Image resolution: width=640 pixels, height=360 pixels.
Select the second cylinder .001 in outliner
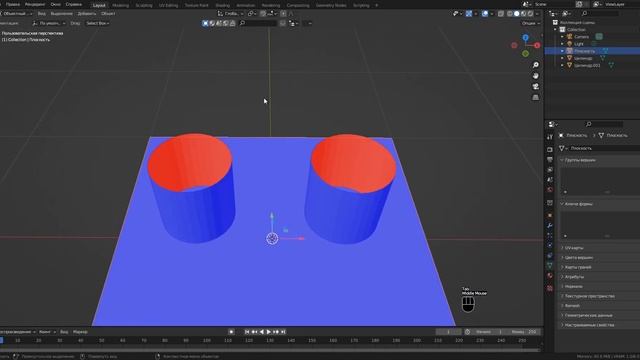pyautogui.click(x=587, y=65)
